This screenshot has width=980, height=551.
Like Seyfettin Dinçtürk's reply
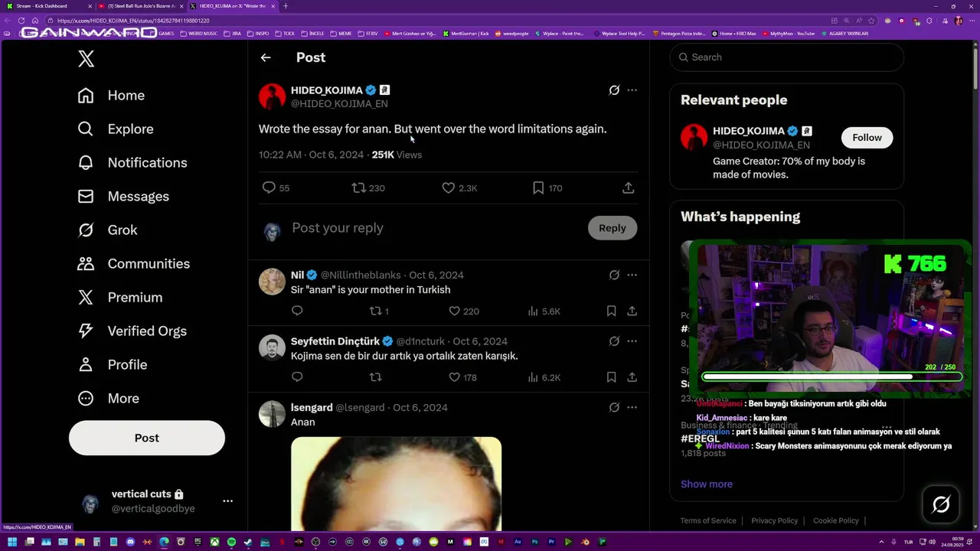pos(454,377)
